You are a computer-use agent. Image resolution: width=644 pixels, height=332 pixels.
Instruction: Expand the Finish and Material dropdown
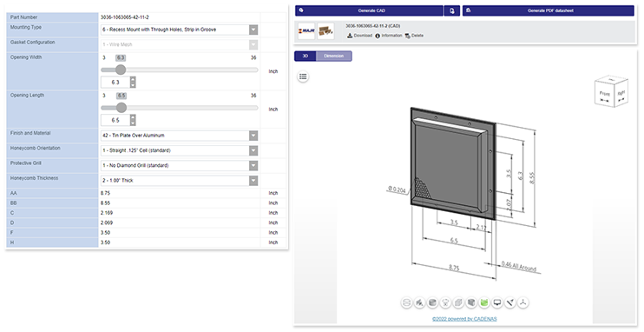[180, 136]
